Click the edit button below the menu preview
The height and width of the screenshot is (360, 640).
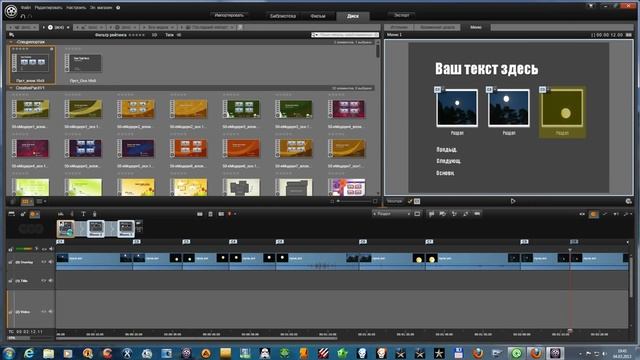point(394,201)
